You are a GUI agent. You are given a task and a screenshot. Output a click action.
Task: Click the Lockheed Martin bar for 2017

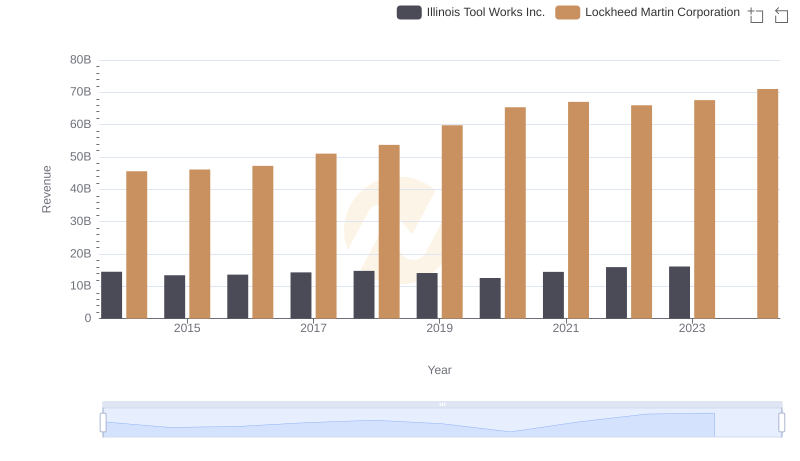[x=326, y=236]
